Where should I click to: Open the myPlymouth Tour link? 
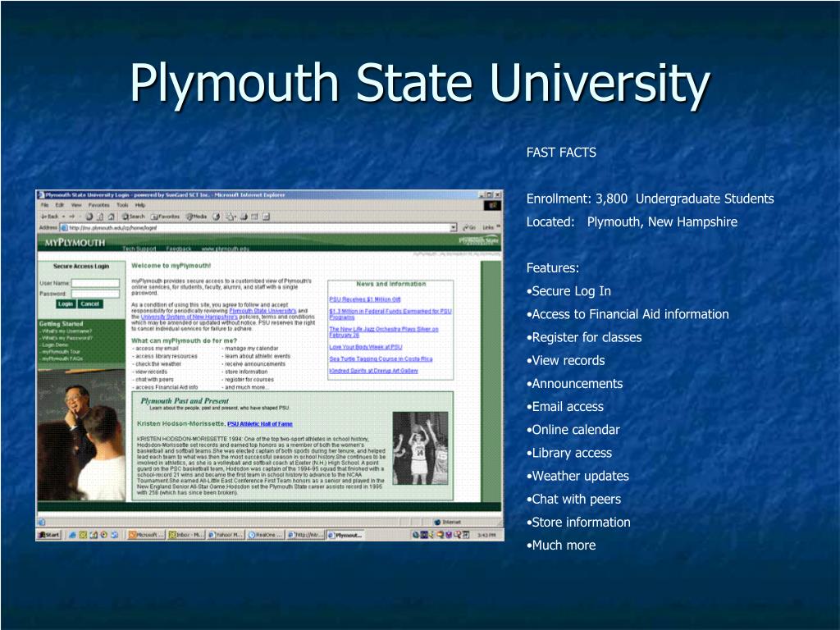61,352
